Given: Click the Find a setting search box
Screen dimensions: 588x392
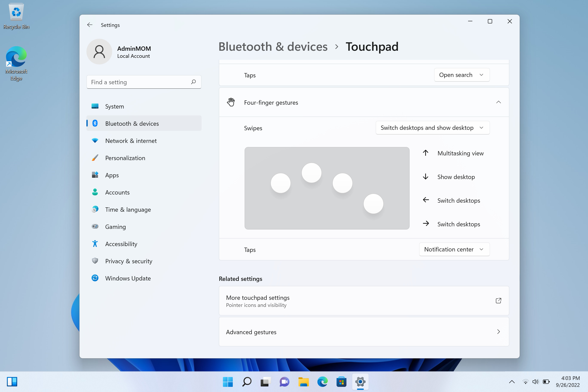Looking at the screenshot, I should [x=144, y=82].
